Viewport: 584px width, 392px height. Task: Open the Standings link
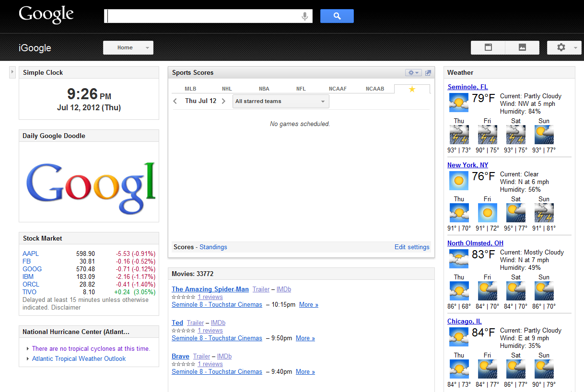pos(213,247)
